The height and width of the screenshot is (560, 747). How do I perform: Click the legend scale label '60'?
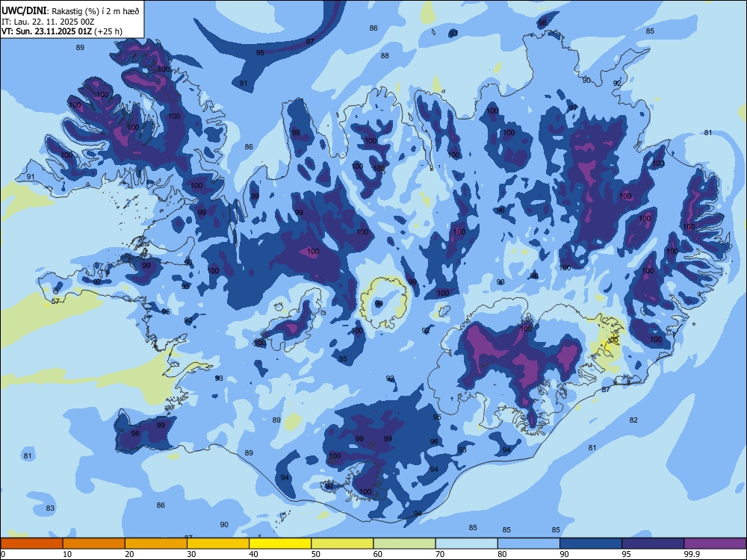(x=378, y=554)
